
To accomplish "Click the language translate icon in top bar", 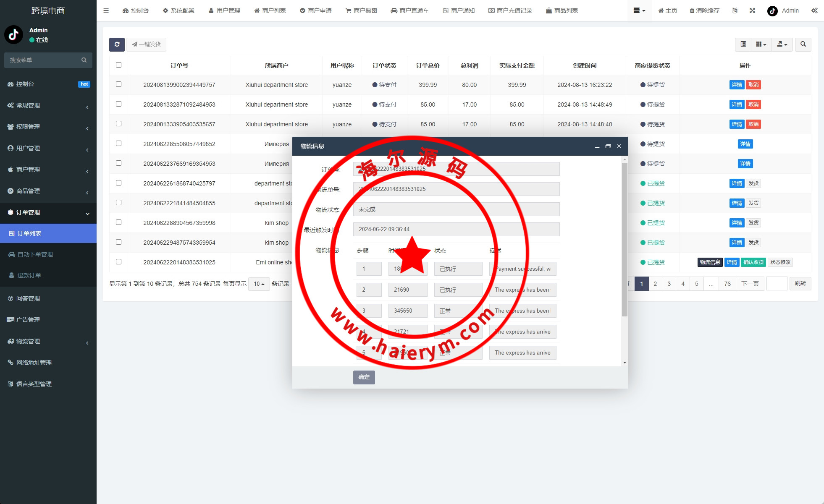I will [x=735, y=10].
